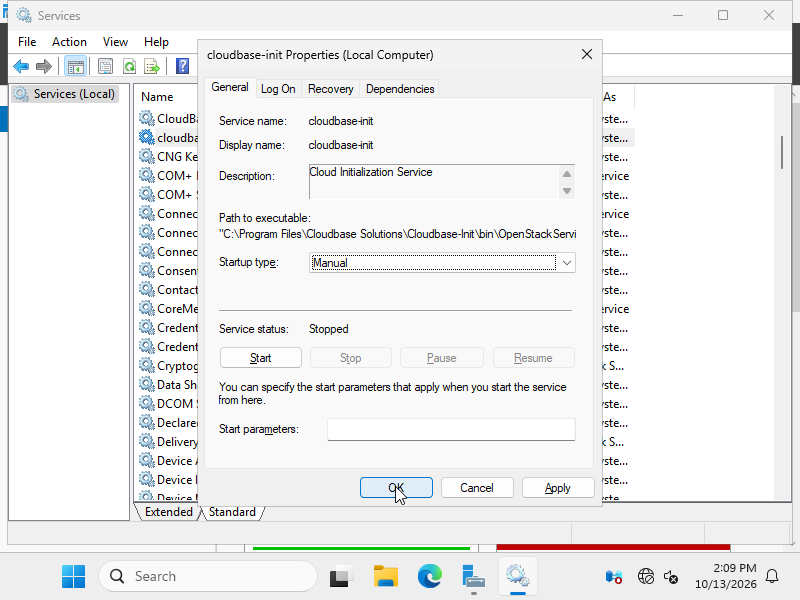Open File Explorer from the taskbar
Viewport: 800px width, 600px height.
(386, 576)
